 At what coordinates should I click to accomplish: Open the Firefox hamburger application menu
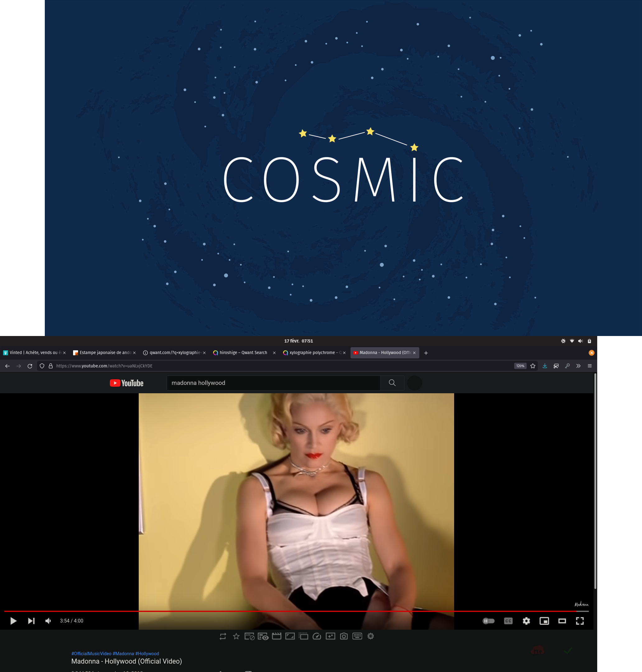tap(590, 366)
